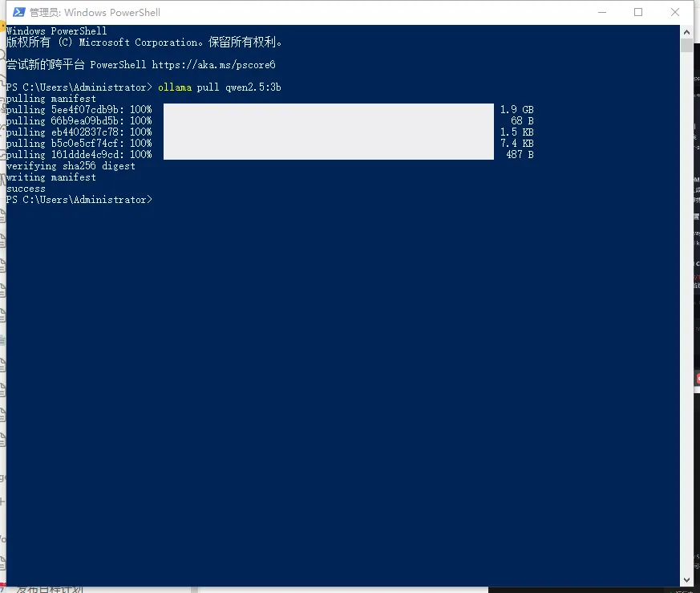Click the 'writing manifest' line
Screen dimensions: 700x593
[x=51, y=177]
